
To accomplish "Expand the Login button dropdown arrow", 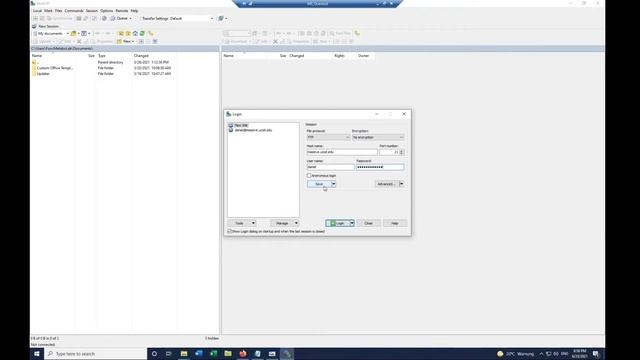I will [x=352, y=223].
